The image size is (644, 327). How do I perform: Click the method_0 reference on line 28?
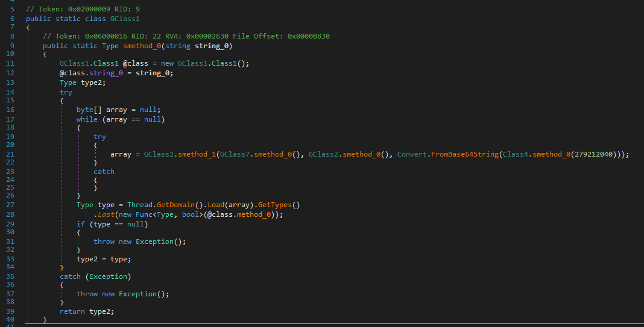(x=254, y=214)
